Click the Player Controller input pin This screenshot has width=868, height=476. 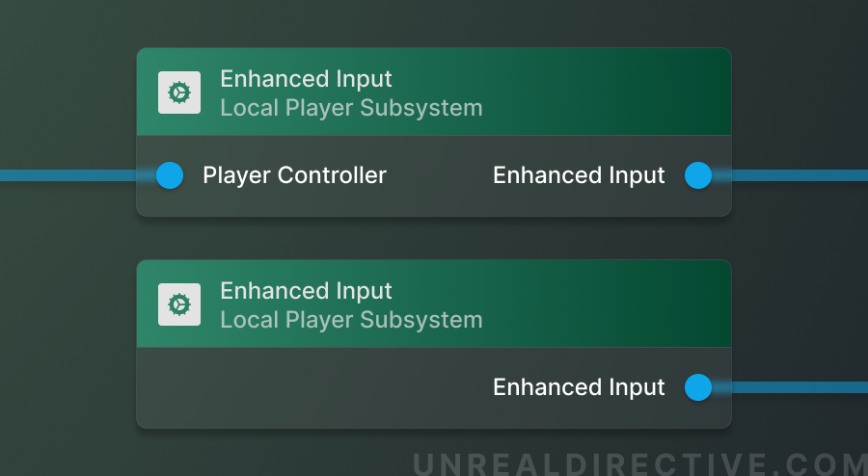point(170,175)
